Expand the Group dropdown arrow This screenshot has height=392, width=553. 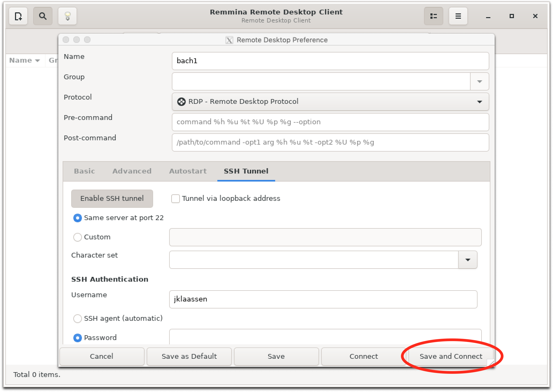tap(479, 81)
